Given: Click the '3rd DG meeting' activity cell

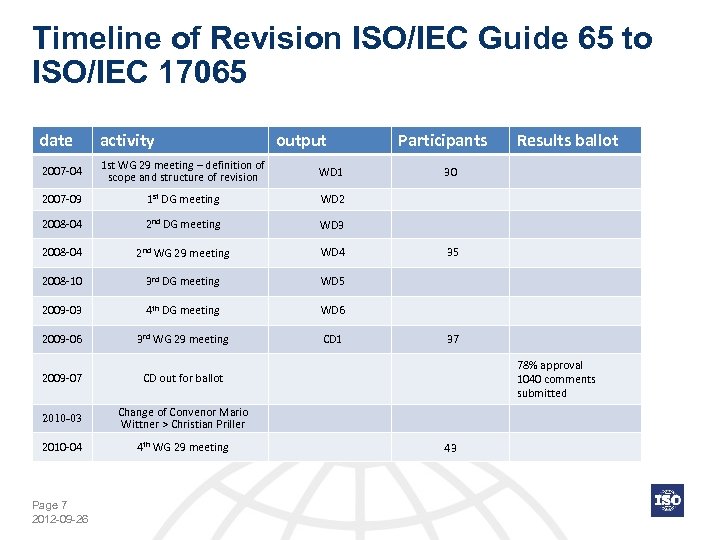Looking at the screenshot, I should coord(180,281).
